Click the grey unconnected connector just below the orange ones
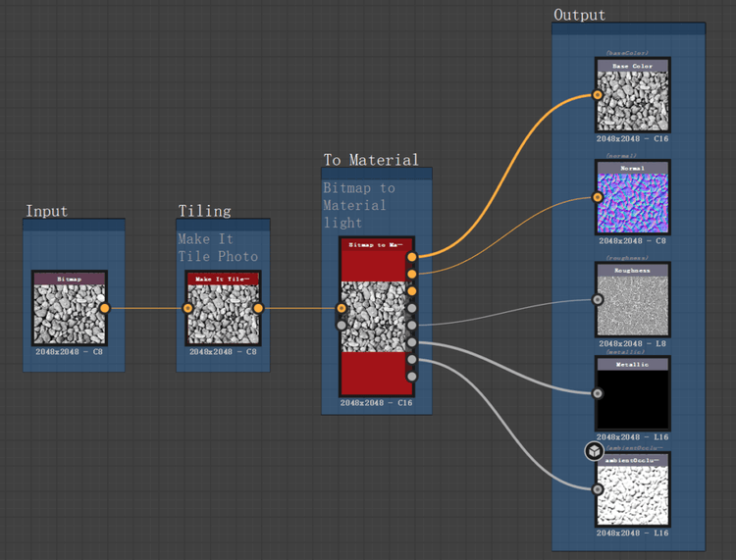The image size is (736, 560). [x=411, y=308]
